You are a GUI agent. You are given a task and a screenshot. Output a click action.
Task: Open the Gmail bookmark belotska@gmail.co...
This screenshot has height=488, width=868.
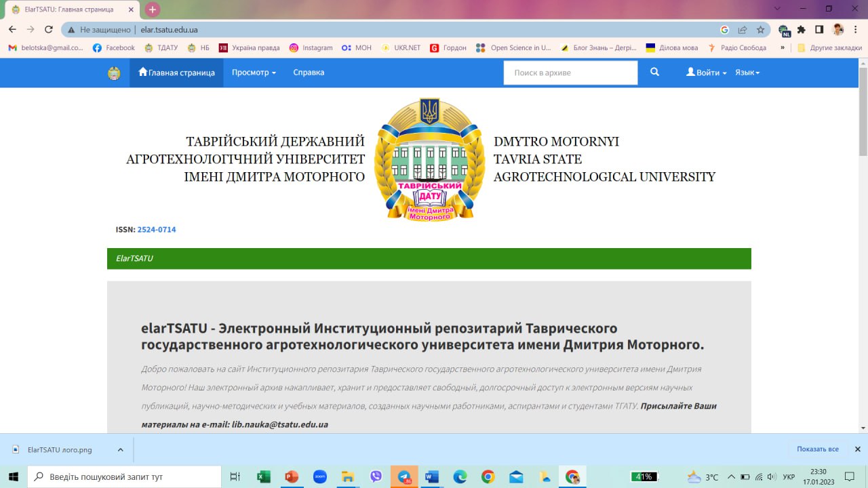45,48
